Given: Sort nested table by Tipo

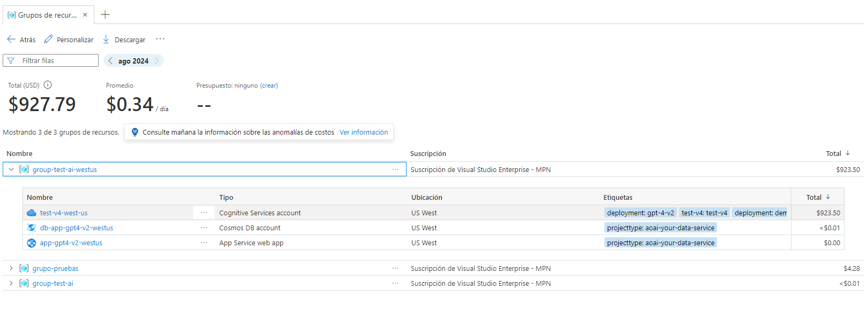Looking at the screenshot, I should (226, 197).
